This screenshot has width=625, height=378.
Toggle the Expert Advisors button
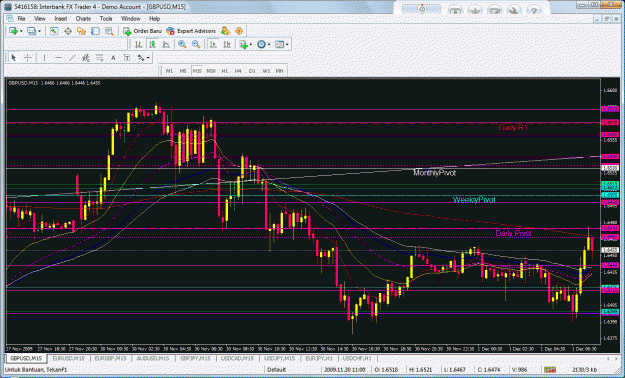click(x=191, y=31)
